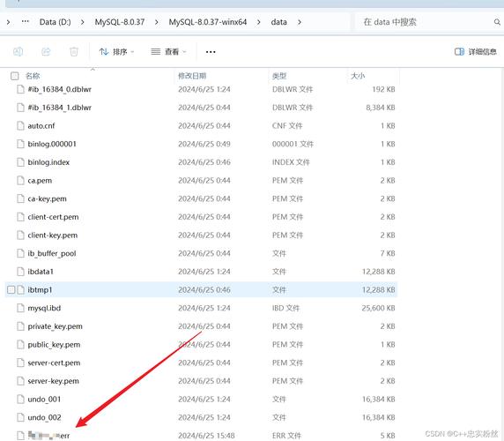Sort by the size (大小) column header

tap(358, 76)
